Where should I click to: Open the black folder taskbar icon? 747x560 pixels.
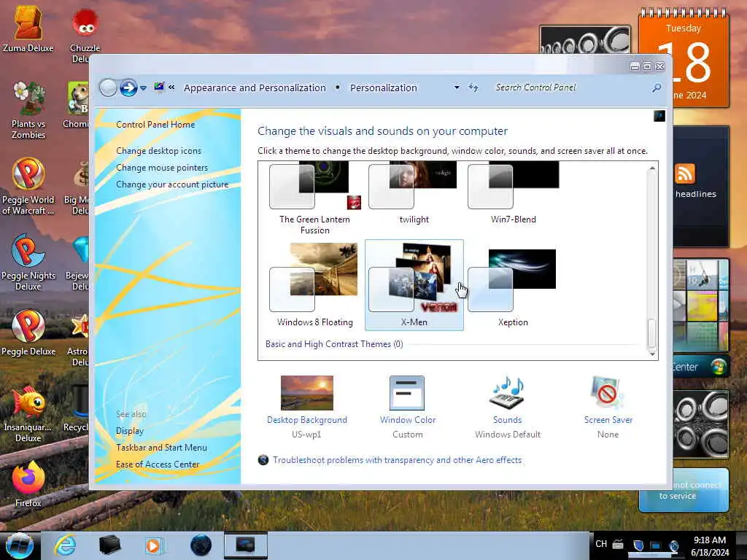coord(109,545)
